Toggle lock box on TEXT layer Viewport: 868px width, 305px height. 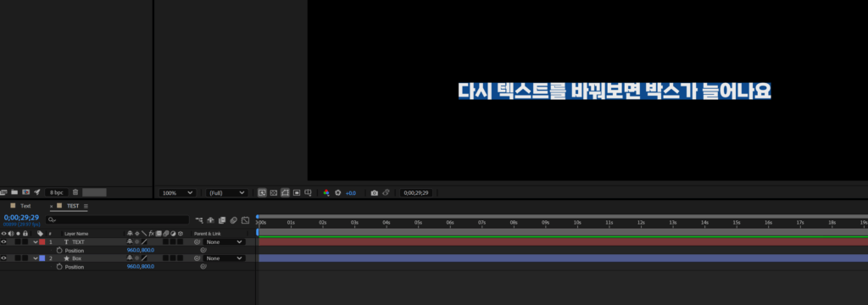coord(25,242)
